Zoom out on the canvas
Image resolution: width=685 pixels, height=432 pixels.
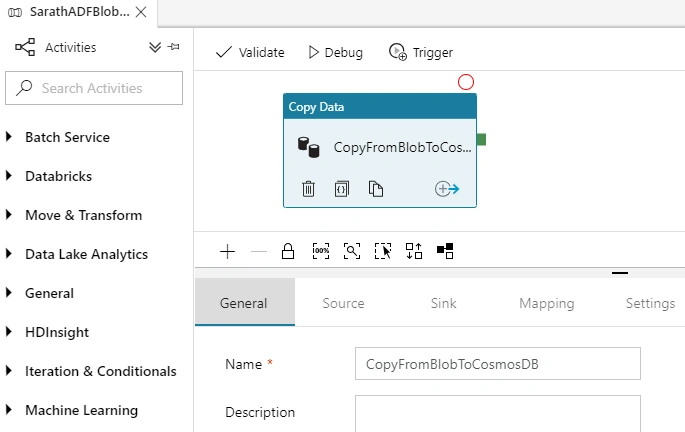click(259, 252)
